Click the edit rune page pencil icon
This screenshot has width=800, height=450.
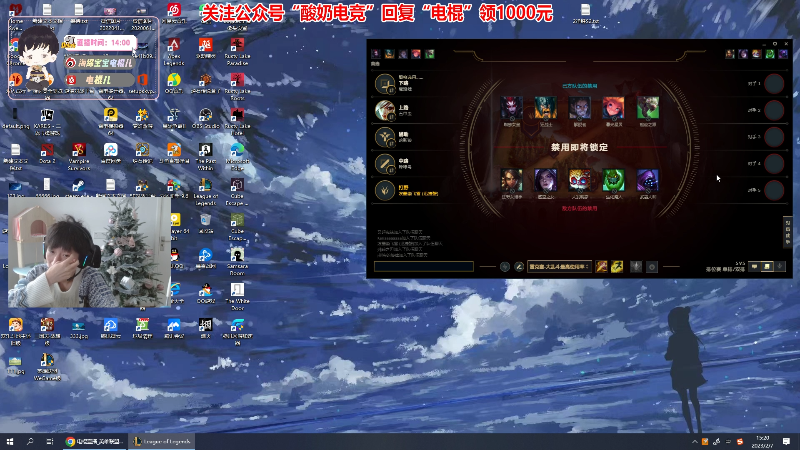click(x=519, y=267)
